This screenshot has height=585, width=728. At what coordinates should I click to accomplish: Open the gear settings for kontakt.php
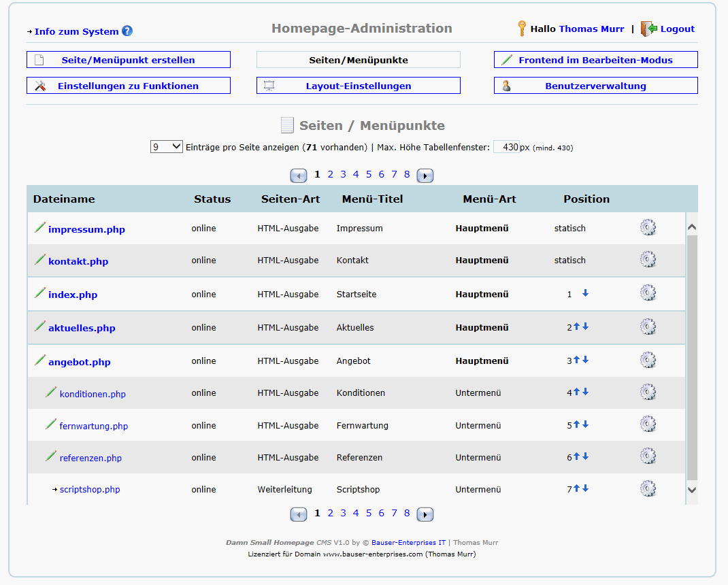click(x=648, y=259)
